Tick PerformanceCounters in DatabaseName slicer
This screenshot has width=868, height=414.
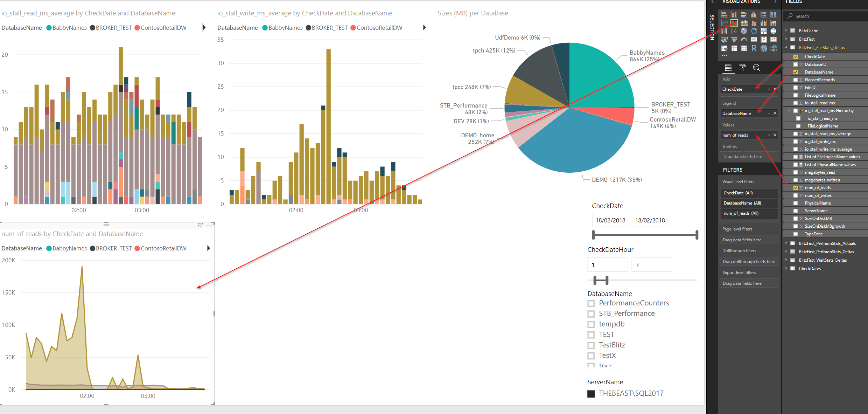pos(591,303)
